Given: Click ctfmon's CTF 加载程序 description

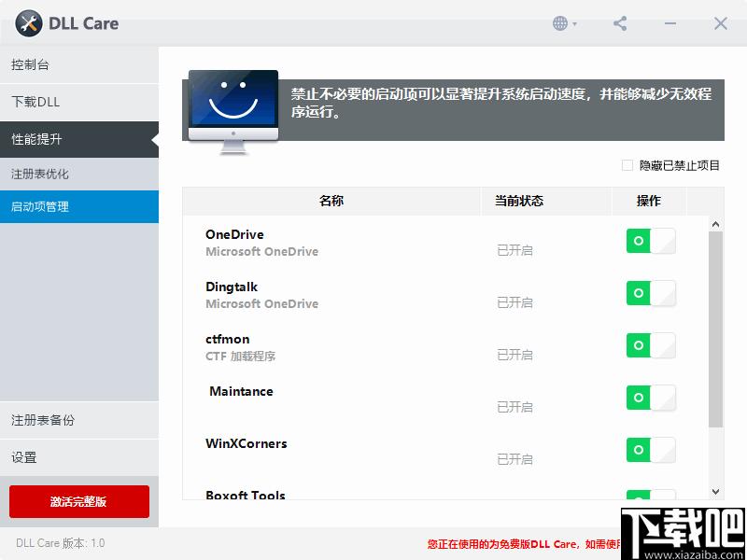Looking at the screenshot, I should pos(241,357).
